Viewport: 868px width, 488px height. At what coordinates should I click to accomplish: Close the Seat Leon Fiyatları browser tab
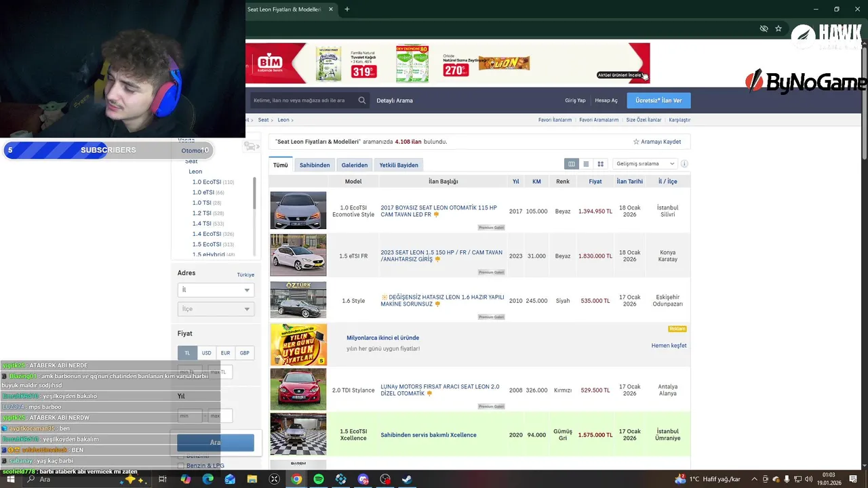(x=331, y=9)
